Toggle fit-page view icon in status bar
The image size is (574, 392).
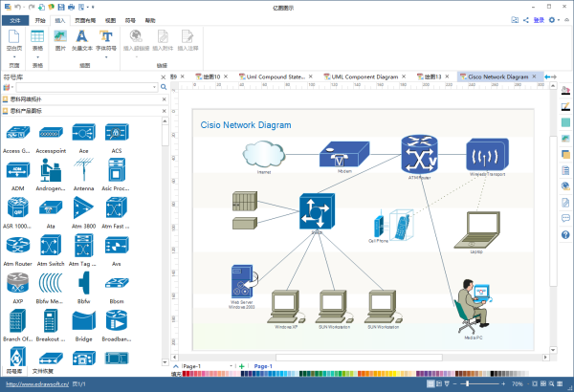(535, 384)
